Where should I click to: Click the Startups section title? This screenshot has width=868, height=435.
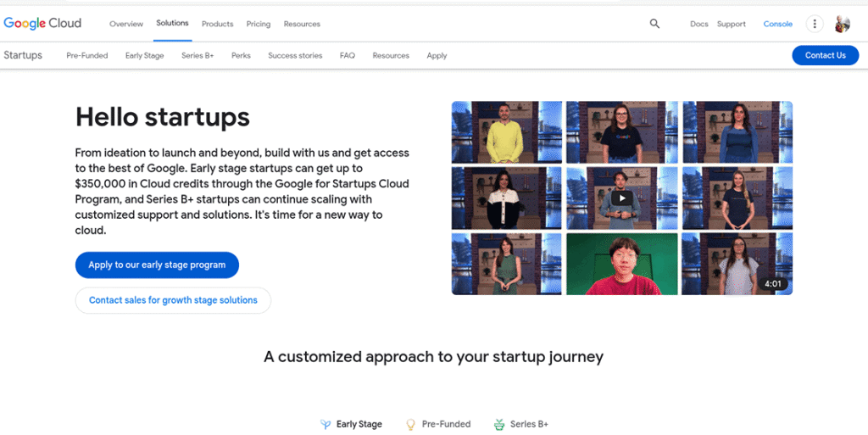point(23,55)
